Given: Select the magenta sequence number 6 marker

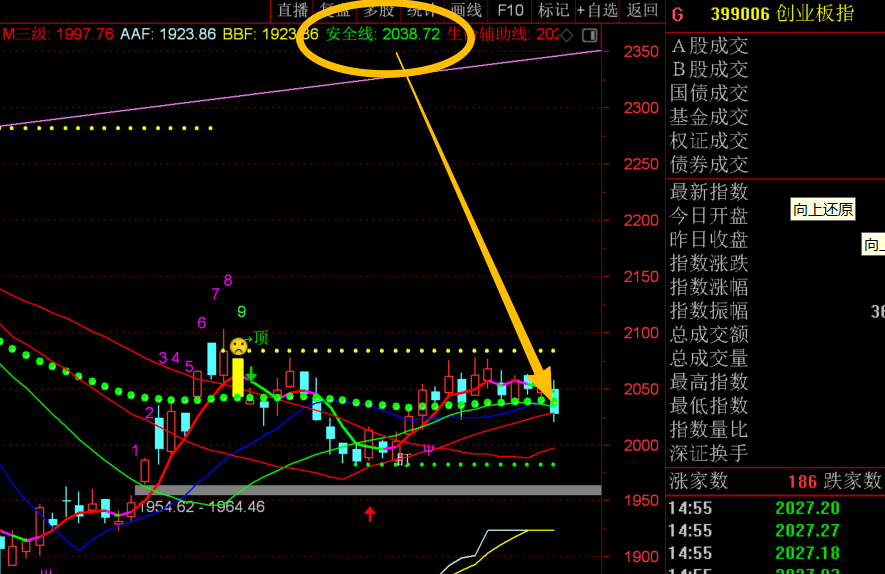Looking at the screenshot, I should [201, 323].
